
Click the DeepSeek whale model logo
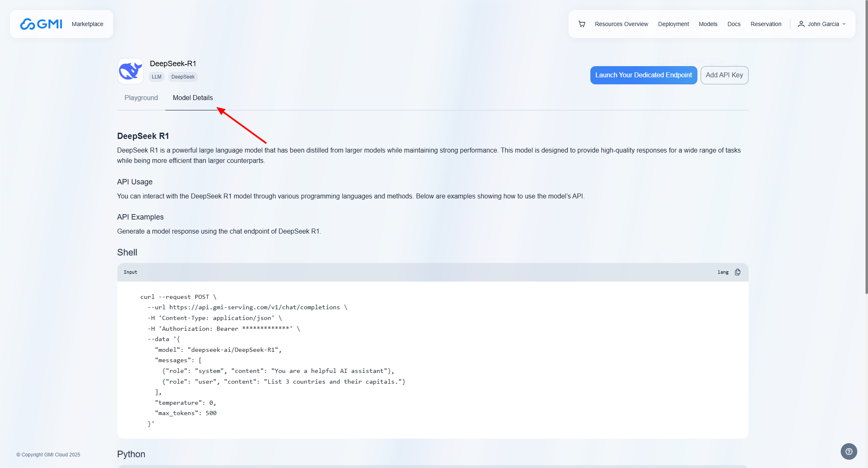(x=131, y=71)
